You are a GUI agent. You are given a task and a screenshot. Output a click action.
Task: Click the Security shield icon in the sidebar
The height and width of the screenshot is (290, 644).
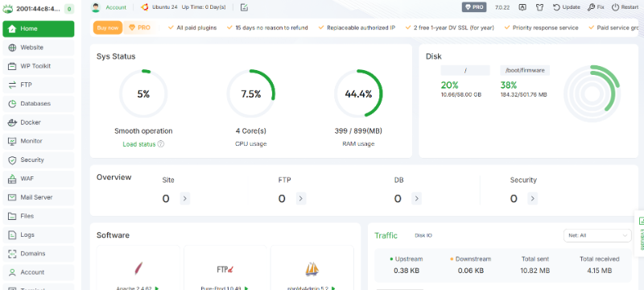12,159
